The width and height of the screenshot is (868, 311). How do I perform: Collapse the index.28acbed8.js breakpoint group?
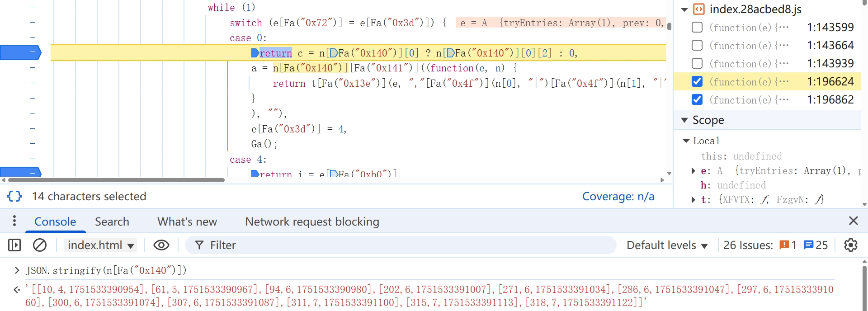point(684,9)
